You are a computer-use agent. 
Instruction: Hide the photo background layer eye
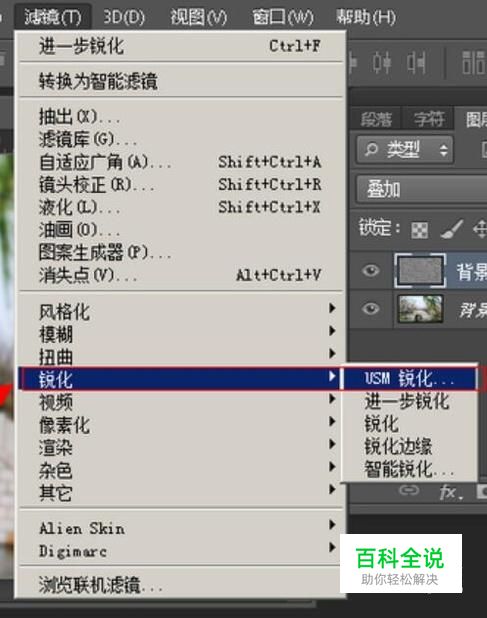371,309
